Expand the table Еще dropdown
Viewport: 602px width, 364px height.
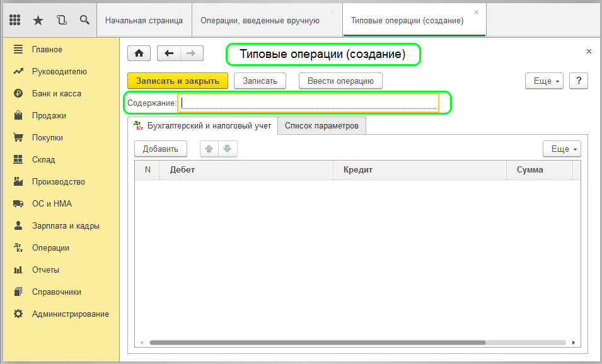point(561,149)
